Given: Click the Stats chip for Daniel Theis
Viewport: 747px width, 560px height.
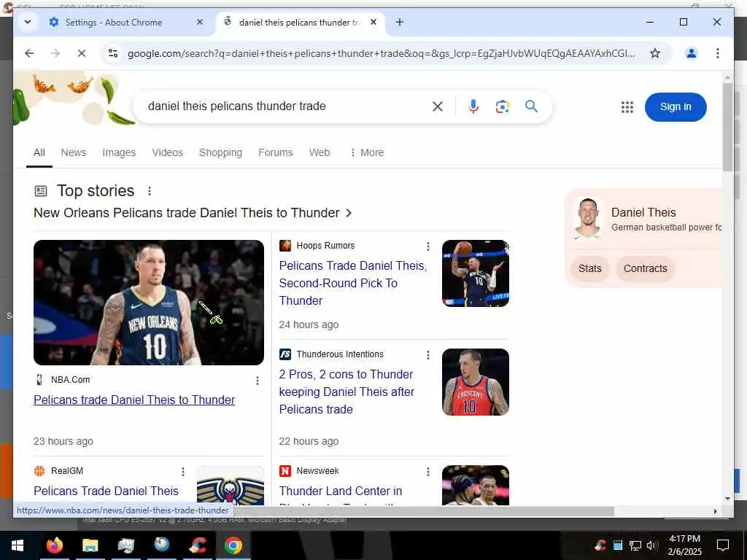Looking at the screenshot, I should [589, 268].
